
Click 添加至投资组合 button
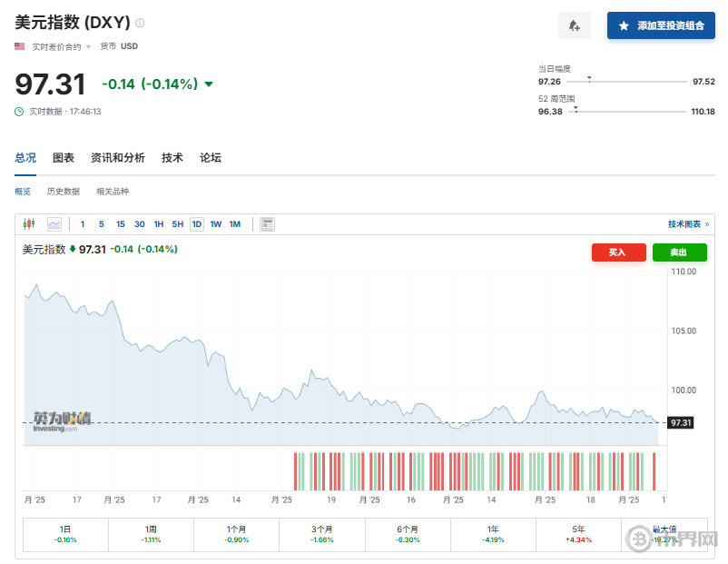tap(661, 25)
